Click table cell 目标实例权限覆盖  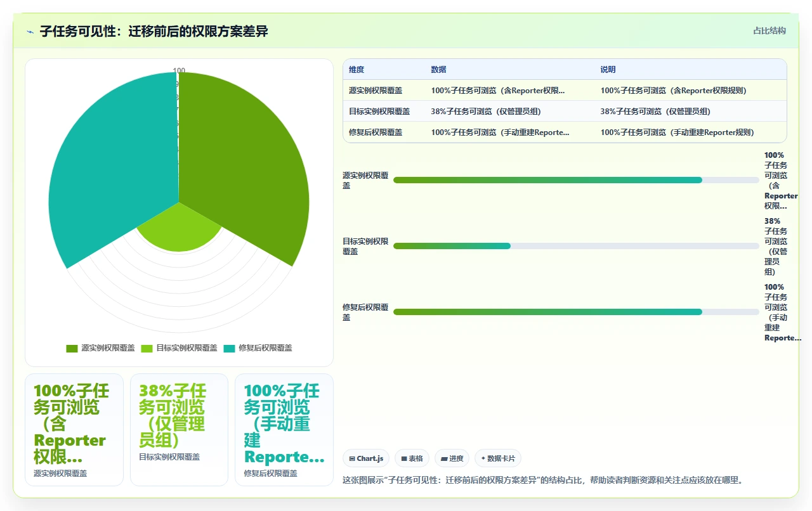(x=379, y=112)
